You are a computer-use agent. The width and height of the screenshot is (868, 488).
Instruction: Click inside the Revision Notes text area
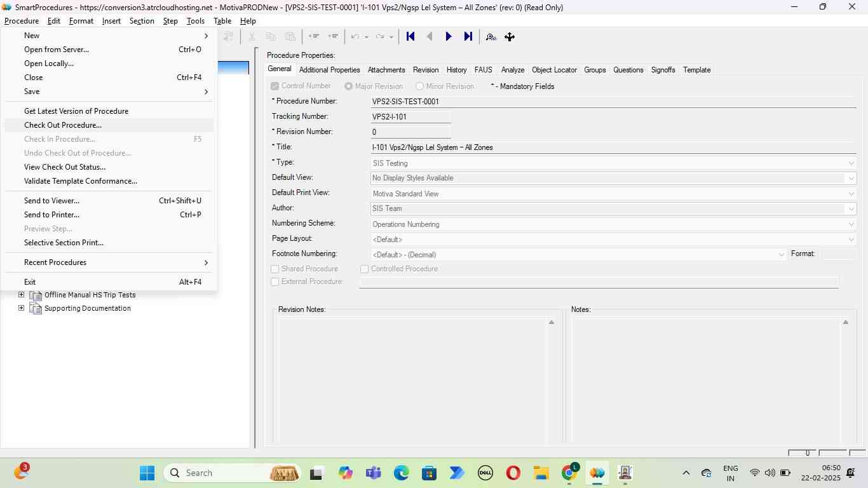click(412, 380)
